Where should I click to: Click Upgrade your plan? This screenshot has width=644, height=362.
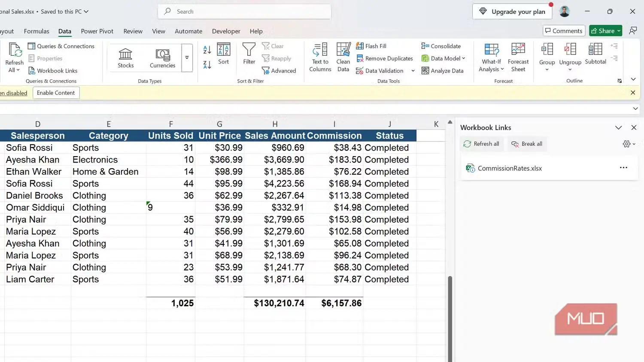pyautogui.click(x=512, y=12)
